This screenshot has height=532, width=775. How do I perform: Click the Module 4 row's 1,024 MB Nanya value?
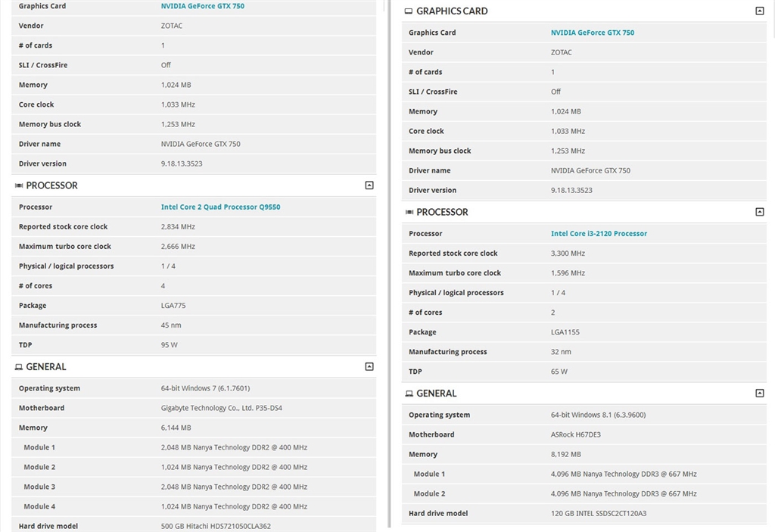[234, 507]
